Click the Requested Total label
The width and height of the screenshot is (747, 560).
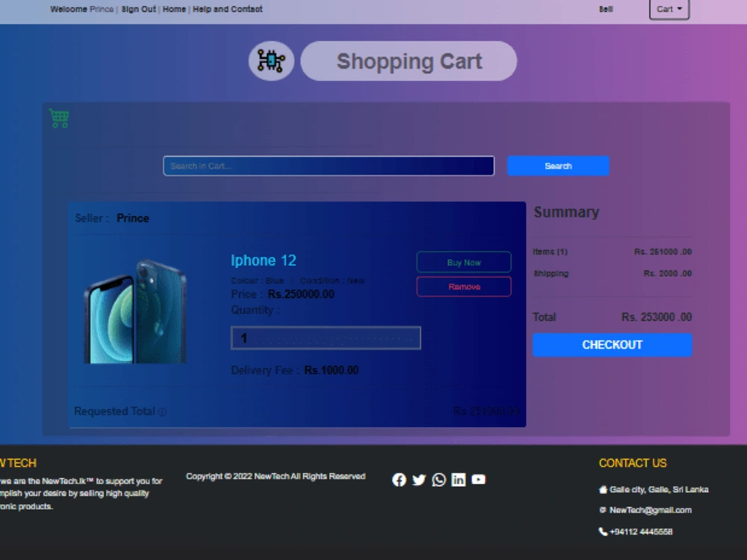114,411
